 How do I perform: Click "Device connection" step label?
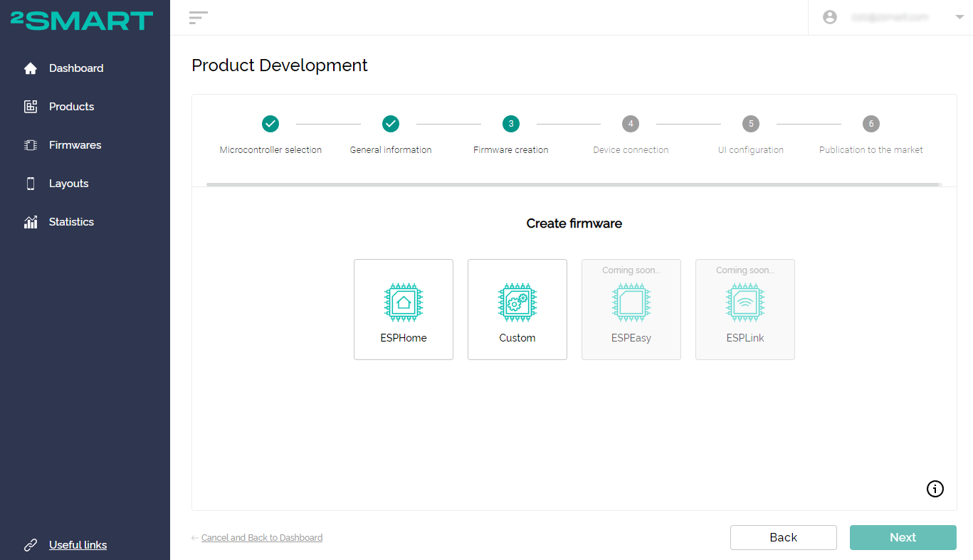[x=631, y=150]
